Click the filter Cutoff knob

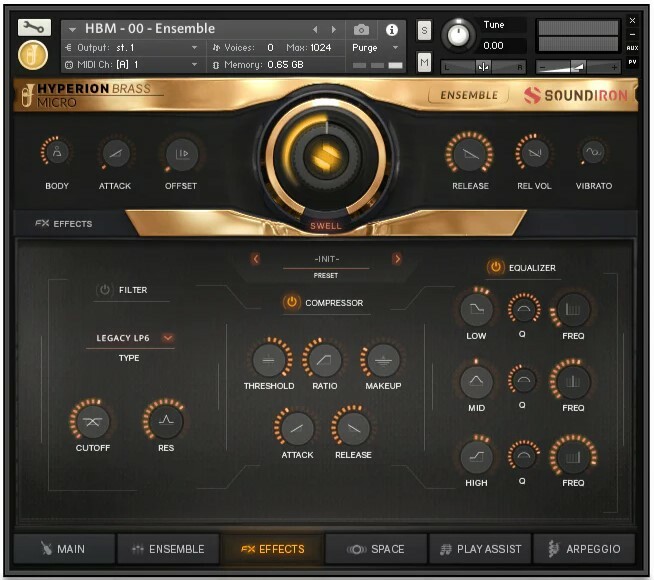(92, 421)
